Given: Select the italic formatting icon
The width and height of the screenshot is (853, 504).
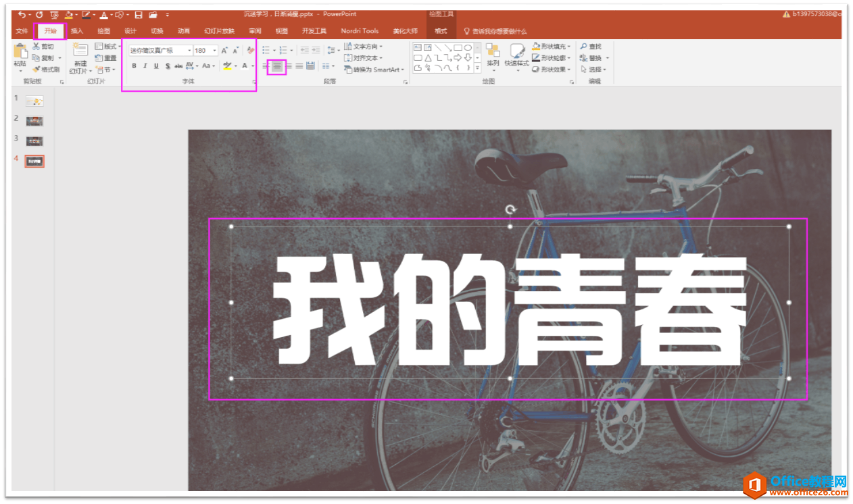Looking at the screenshot, I should point(145,66).
